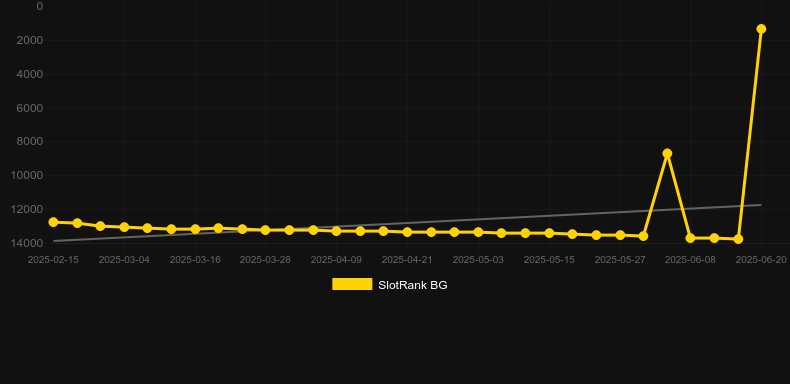This screenshot has height=384, width=790.
Task: Select the data point above 2025-04-09
Action: [337, 231]
